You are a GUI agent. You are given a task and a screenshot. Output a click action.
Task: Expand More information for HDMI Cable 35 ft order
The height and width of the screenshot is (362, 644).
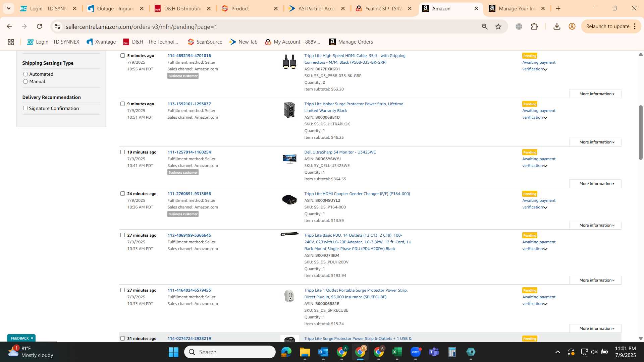(x=595, y=94)
